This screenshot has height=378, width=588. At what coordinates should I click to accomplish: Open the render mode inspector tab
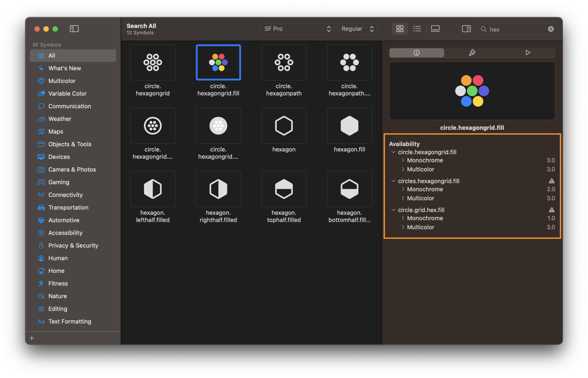pyautogui.click(x=472, y=53)
